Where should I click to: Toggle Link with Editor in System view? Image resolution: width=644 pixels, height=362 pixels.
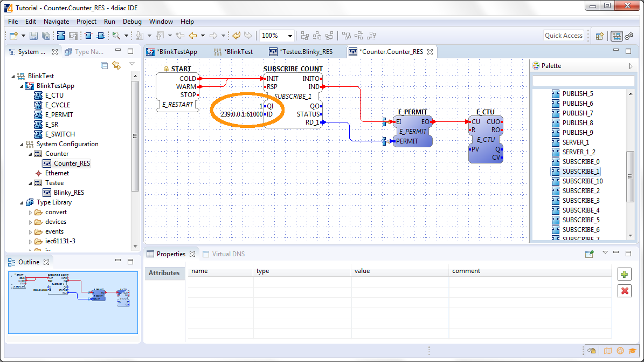[117, 65]
